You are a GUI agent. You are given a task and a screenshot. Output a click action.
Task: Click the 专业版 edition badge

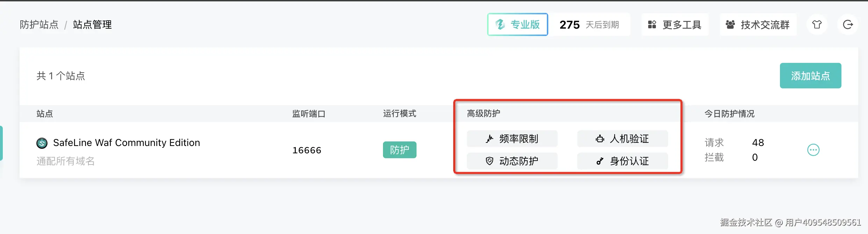518,24
